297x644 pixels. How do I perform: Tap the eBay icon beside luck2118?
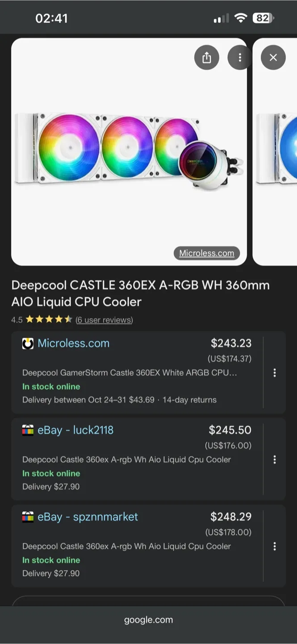coord(28,430)
